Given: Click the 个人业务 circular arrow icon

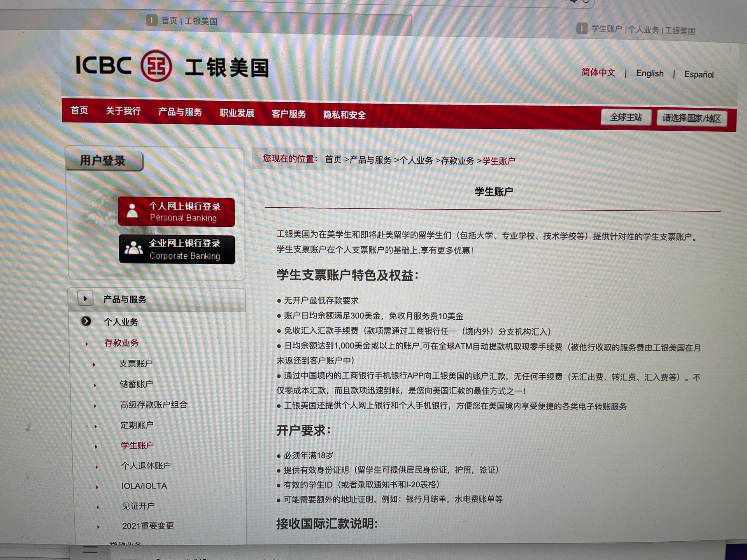Looking at the screenshot, I should point(86,322).
